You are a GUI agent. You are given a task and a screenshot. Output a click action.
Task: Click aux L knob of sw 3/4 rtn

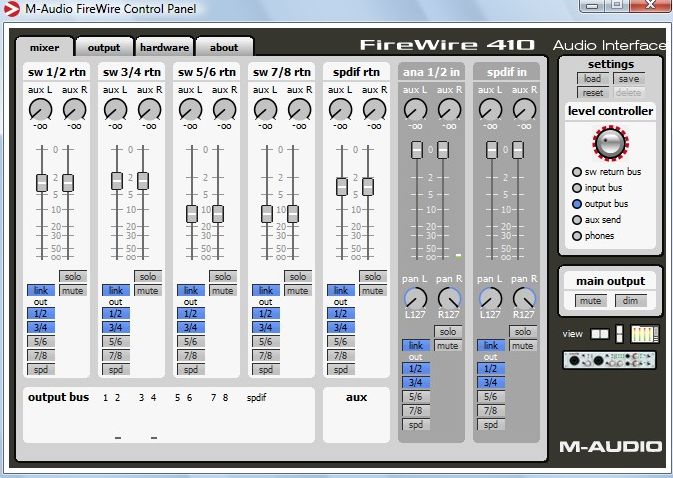click(115, 109)
